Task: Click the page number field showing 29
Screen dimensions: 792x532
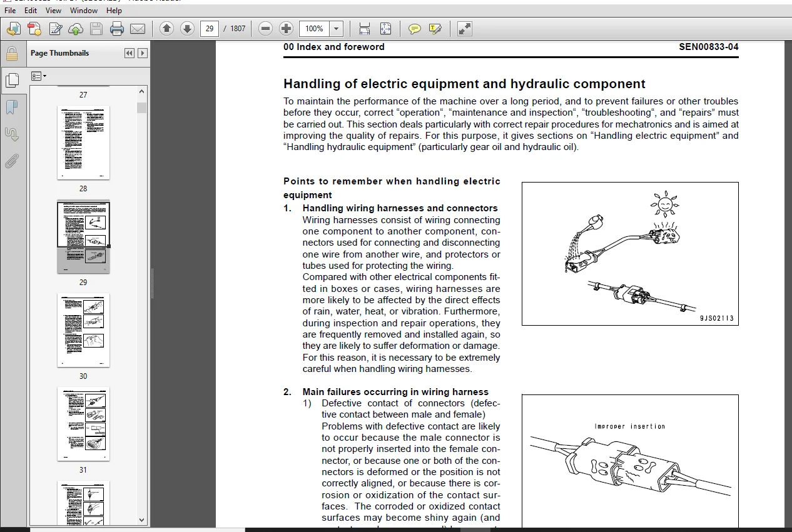Action: (x=209, y=29)
